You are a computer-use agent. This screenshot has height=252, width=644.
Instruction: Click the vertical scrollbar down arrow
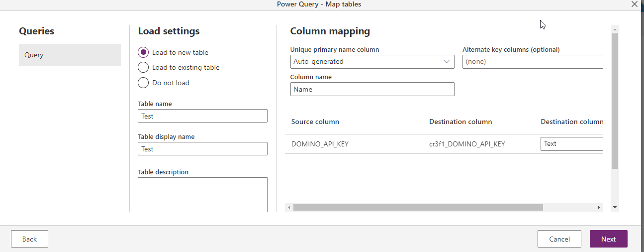coord(615,207)
